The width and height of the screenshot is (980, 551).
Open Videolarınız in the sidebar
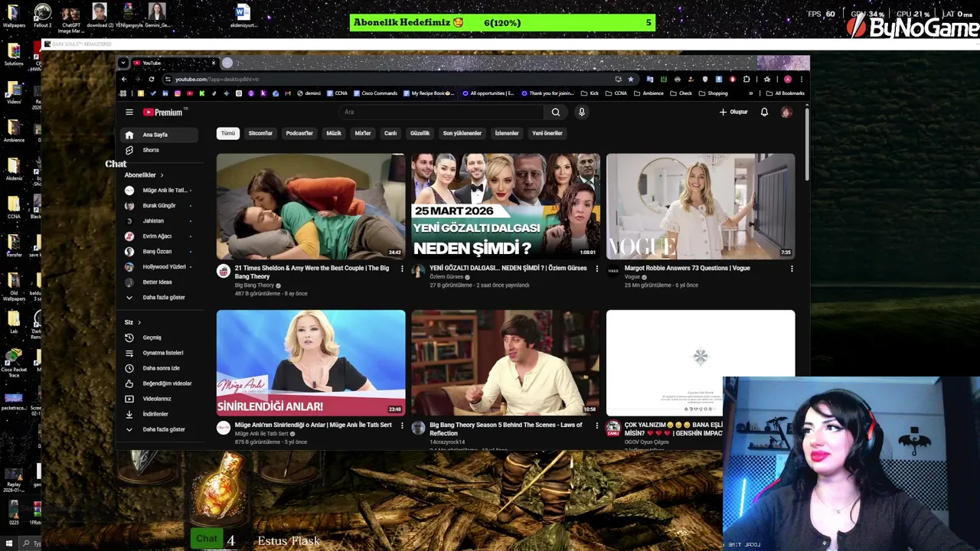click(x=159, y=399)
